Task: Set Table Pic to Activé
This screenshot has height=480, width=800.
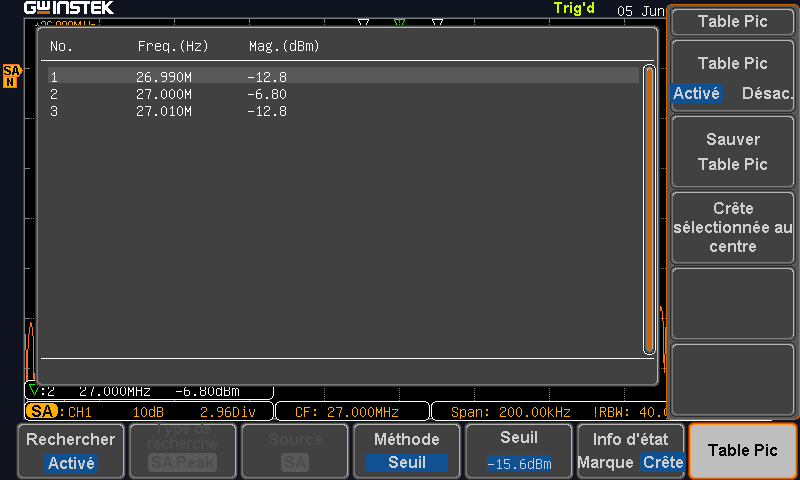Action: coord(696,93)
